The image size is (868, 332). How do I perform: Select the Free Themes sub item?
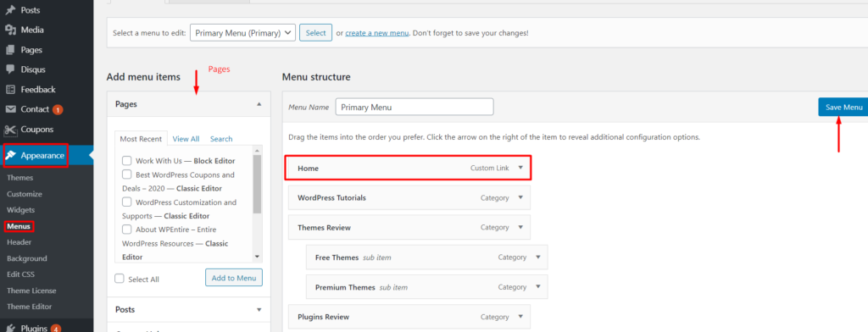tap(427, 257)
